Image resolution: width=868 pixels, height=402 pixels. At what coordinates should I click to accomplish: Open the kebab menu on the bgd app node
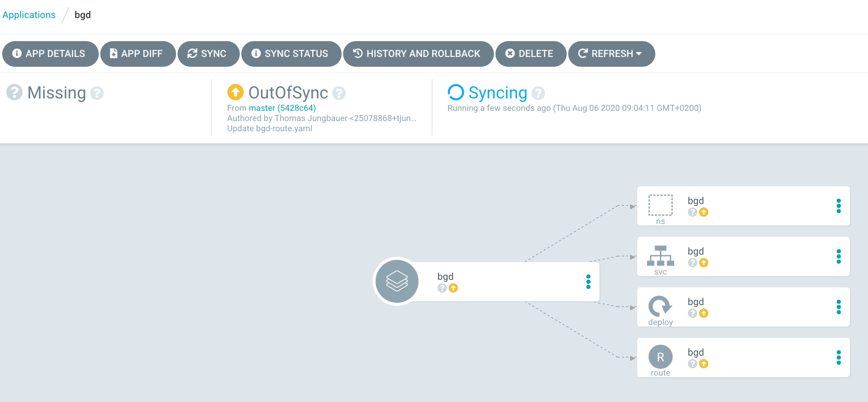[589, 281]
